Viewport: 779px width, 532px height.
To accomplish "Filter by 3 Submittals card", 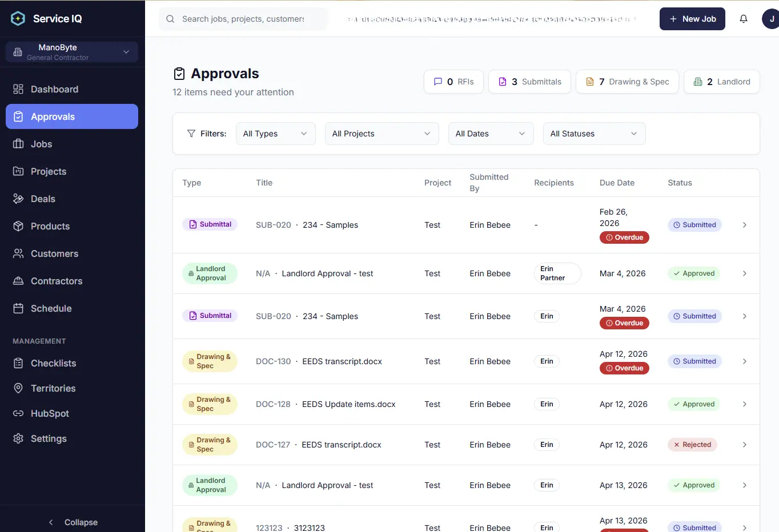I will click(x=529, y=82).
